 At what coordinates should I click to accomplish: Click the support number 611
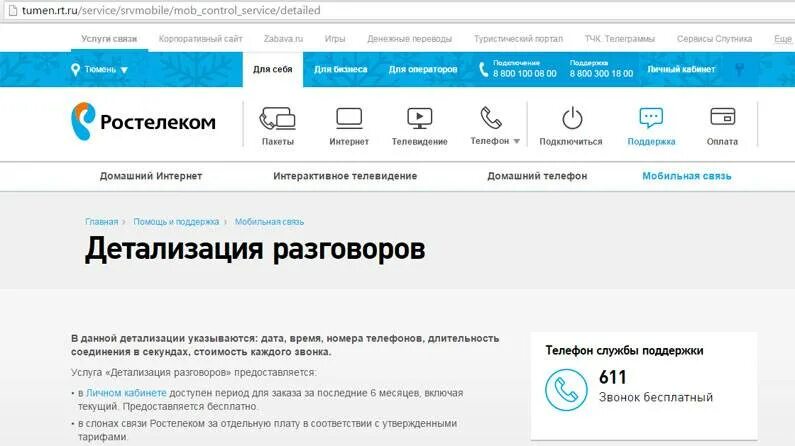point(612,378)
